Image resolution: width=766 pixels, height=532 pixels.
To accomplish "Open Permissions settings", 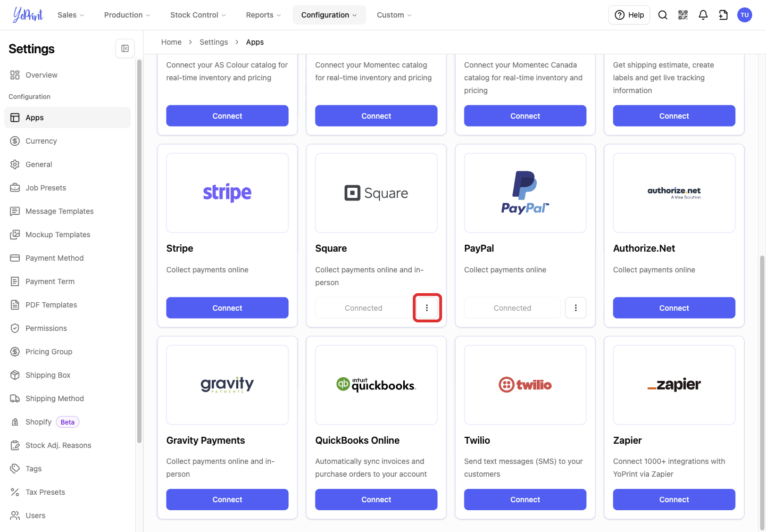I will 68,328.
